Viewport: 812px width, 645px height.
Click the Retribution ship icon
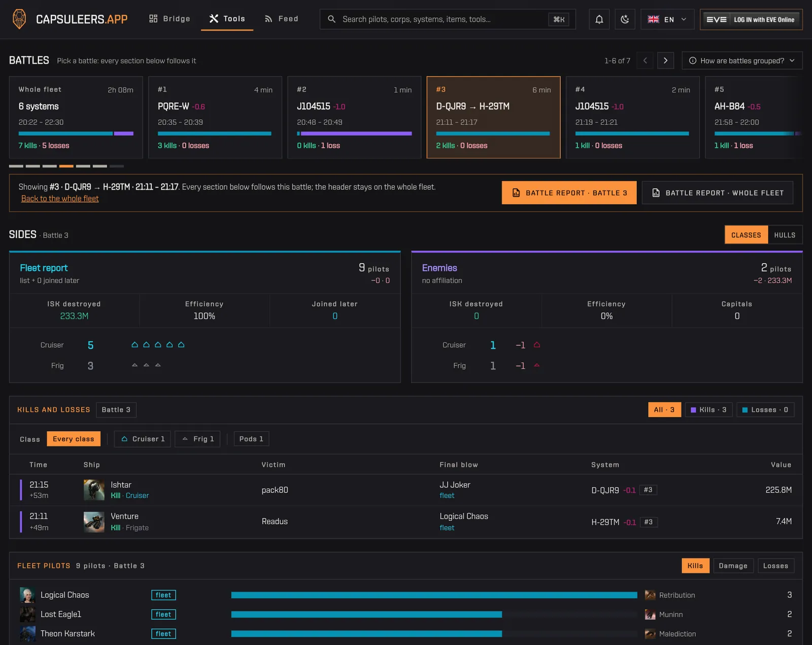[x=650, y=595]
